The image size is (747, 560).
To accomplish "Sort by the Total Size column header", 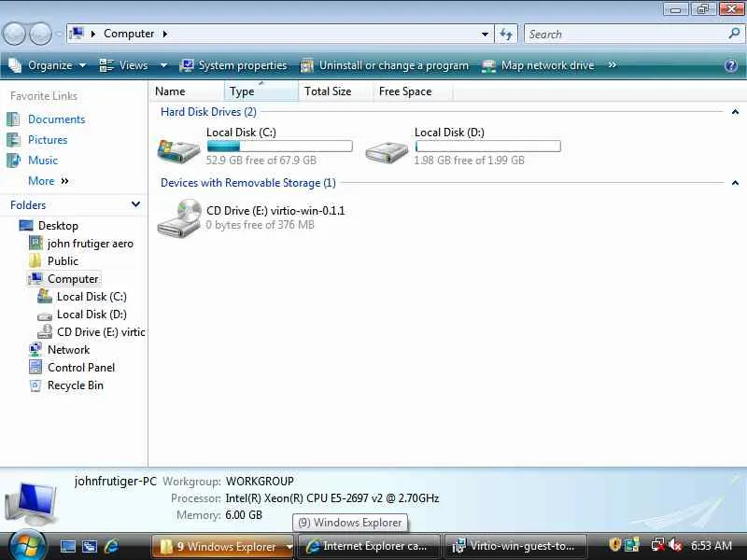I will (335, 91).
